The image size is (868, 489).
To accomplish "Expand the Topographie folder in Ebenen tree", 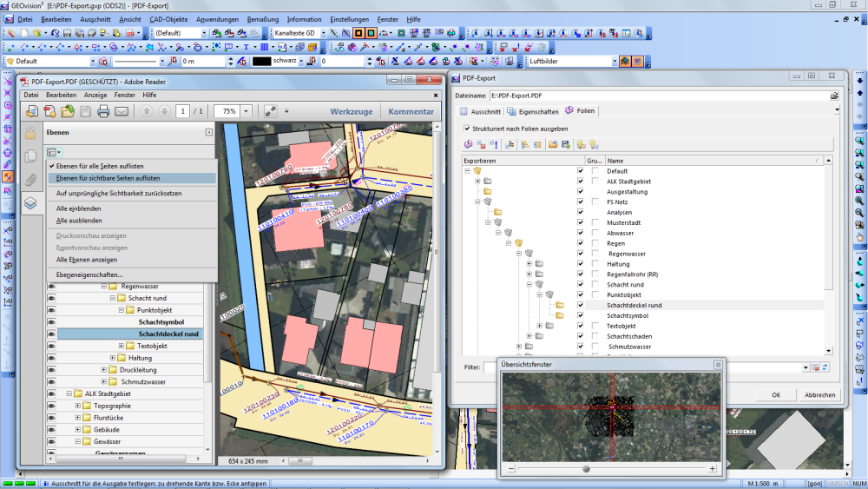I will [78, 406].
